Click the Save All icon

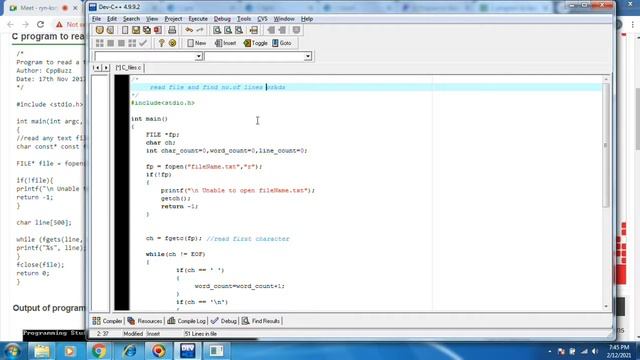click(147, 30)
